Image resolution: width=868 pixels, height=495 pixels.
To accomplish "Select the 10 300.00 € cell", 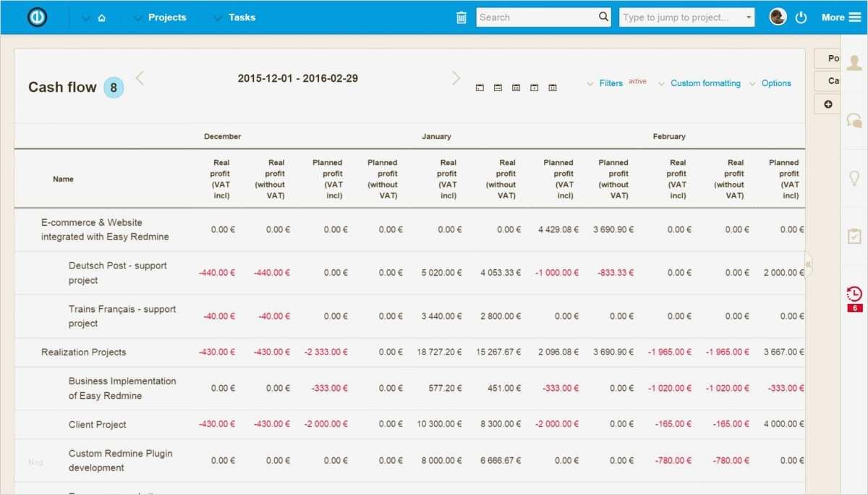I will 440,425.
